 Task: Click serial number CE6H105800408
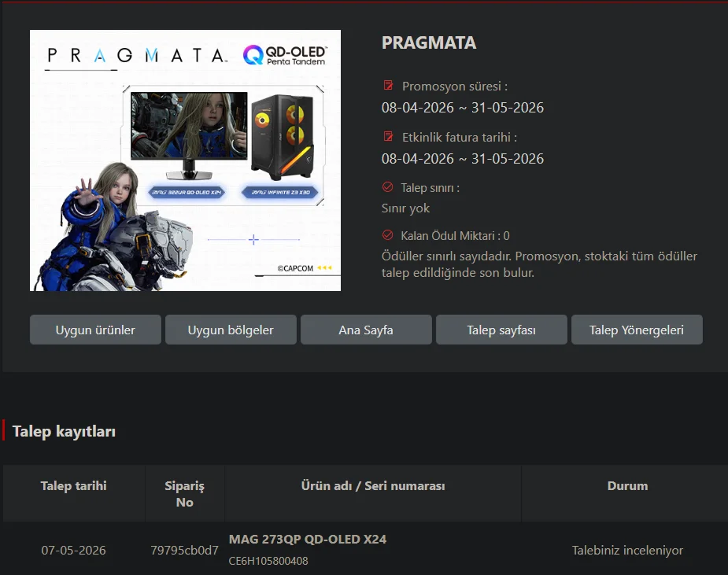tap(268, 561)
